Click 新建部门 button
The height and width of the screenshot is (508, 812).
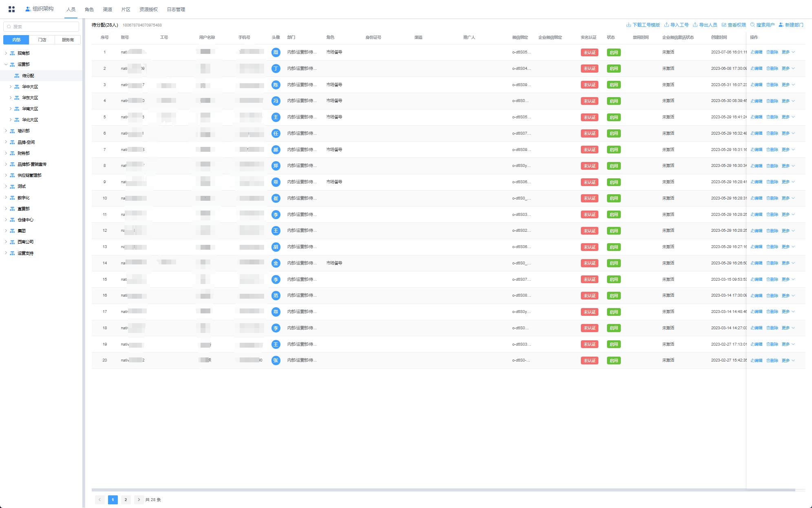click(791, 25)
